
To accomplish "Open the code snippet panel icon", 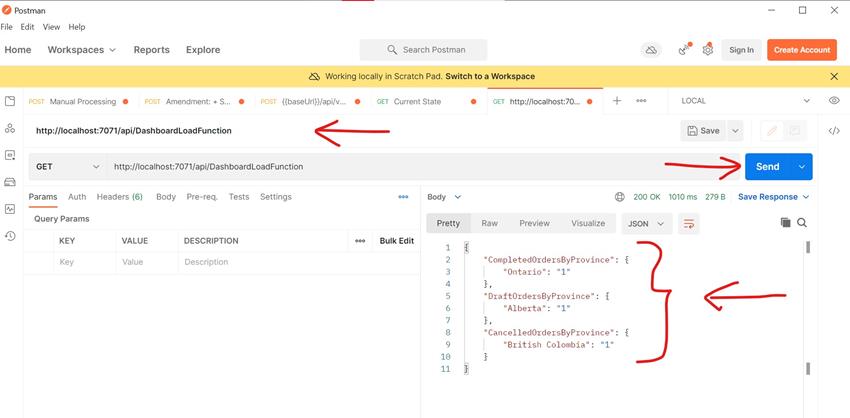I will (834, 131).
